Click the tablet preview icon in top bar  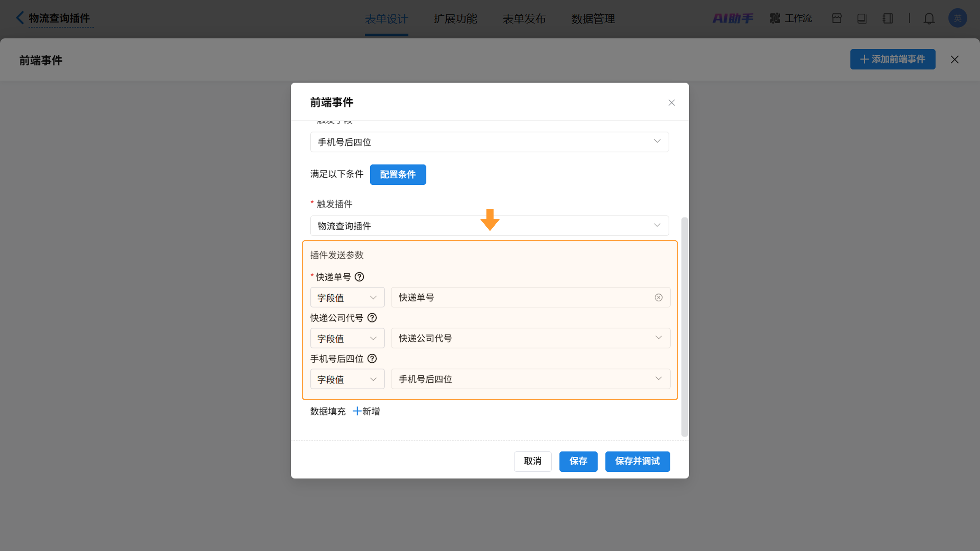click(x=862, y=18)
